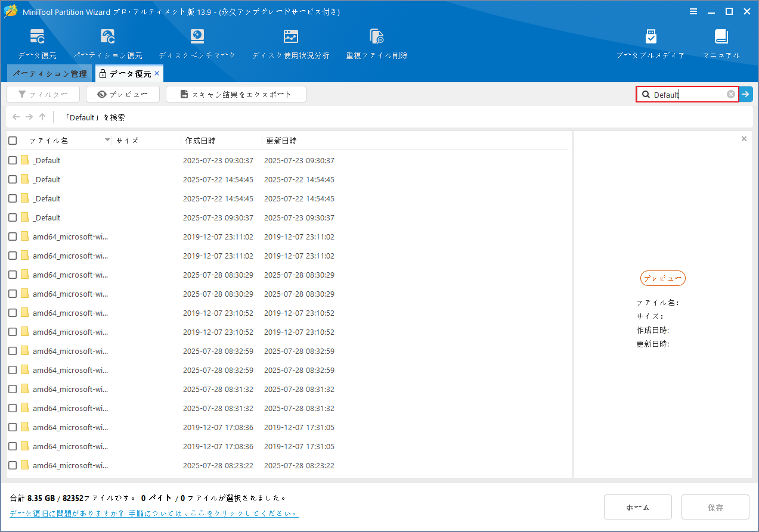Open ディスク使用状況分析 tool
This screenshot has width=759, height=532.
[x=290, y=43]
